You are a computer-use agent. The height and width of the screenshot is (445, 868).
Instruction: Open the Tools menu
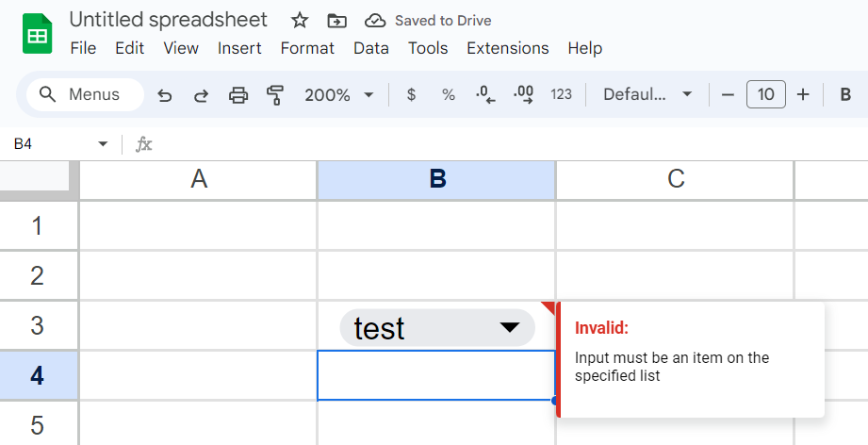[x=428, y=48]
